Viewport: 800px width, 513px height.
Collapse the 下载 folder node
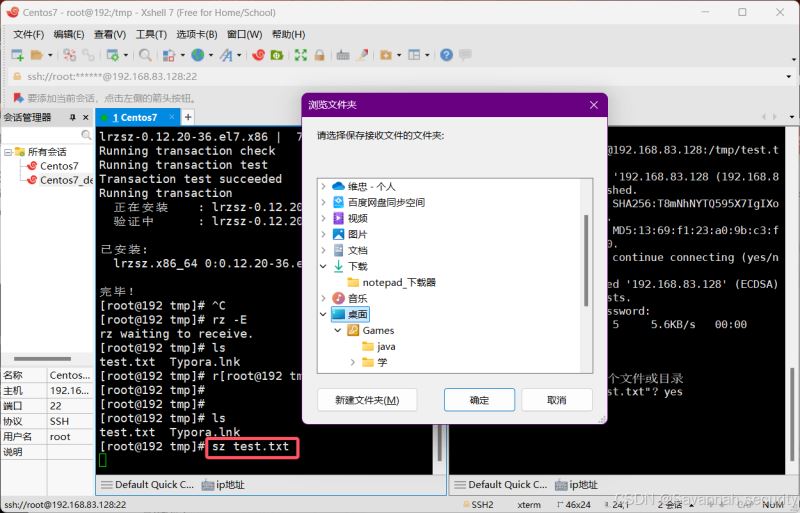pyautogui.click(x=323, y=266)
